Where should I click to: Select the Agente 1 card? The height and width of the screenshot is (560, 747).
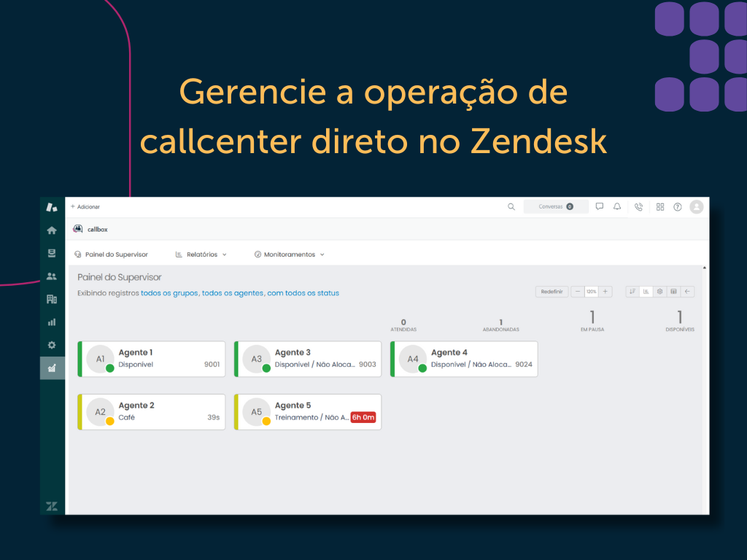click(152, 359)
